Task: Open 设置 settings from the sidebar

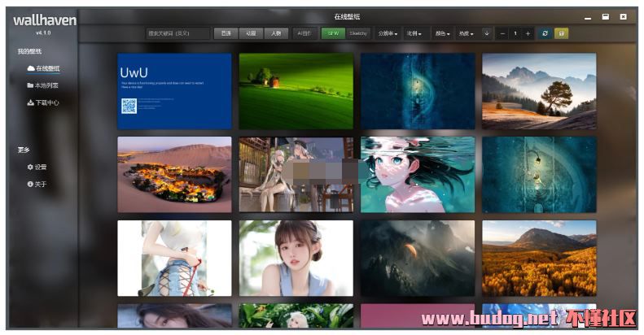Action: click(x=37, y=167)
